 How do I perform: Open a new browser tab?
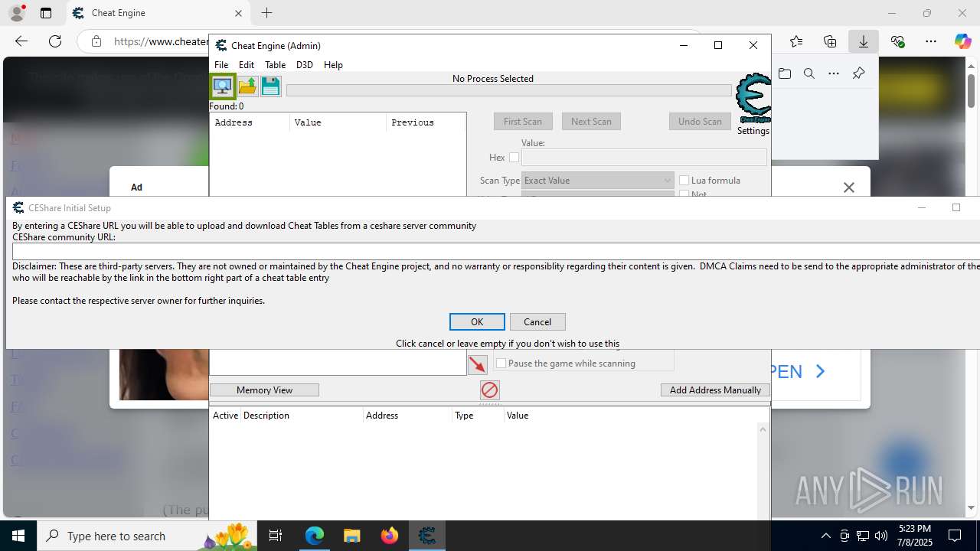(266, 13)
